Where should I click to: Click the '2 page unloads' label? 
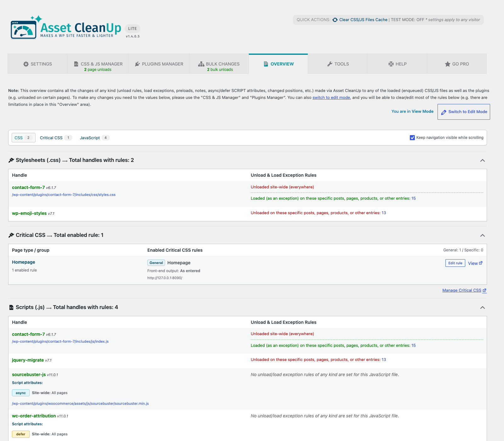(98, 70)
